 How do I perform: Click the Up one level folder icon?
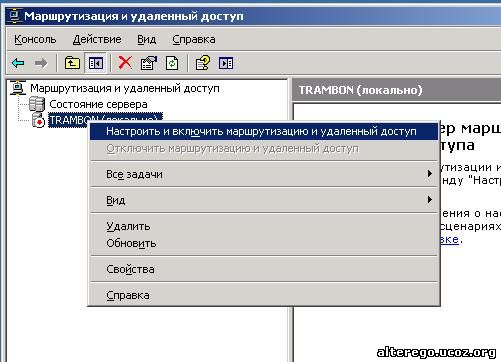pos(72,63)
